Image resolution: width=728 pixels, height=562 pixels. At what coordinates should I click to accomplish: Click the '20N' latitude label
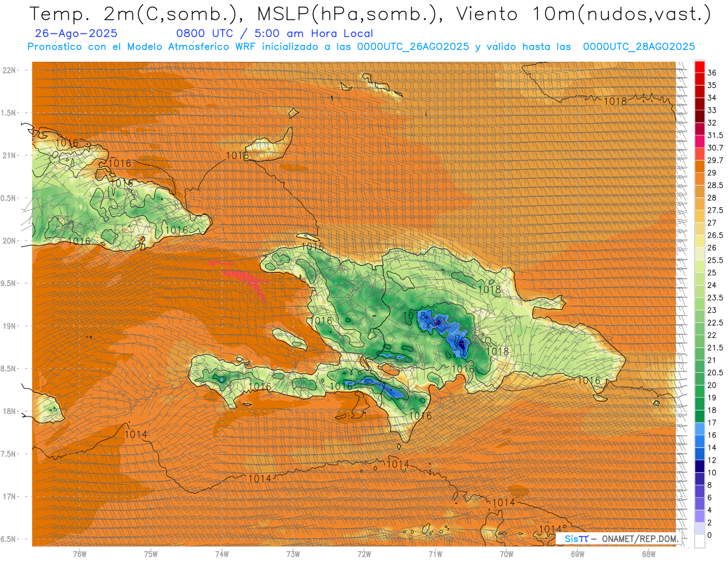click(9, 241)
